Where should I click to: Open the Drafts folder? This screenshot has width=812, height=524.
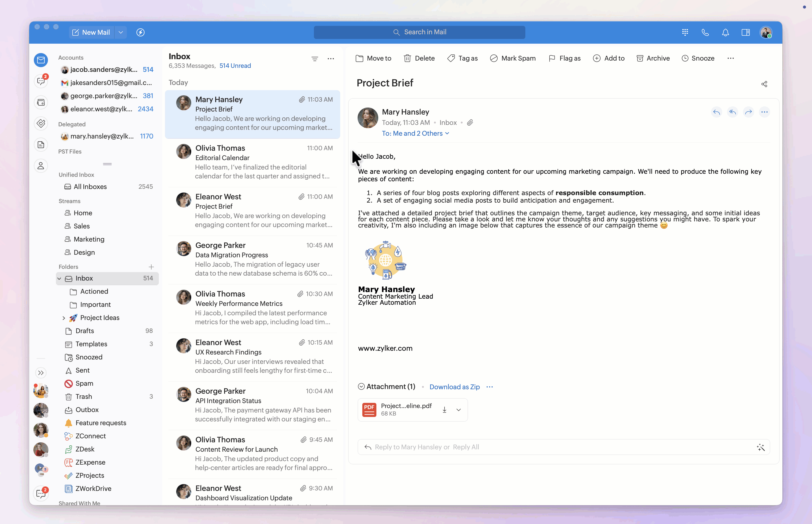click(85, 331)
